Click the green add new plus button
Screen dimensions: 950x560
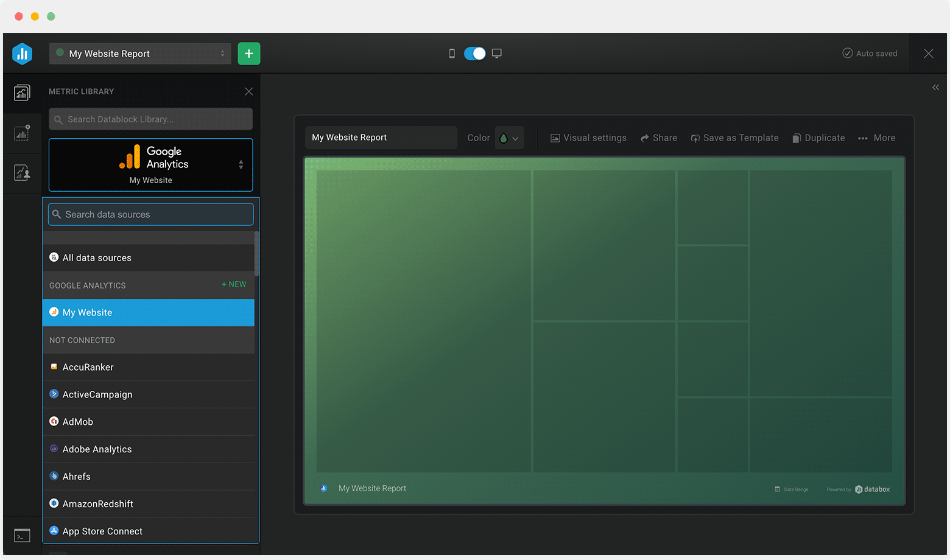click(x=248, y=54)
